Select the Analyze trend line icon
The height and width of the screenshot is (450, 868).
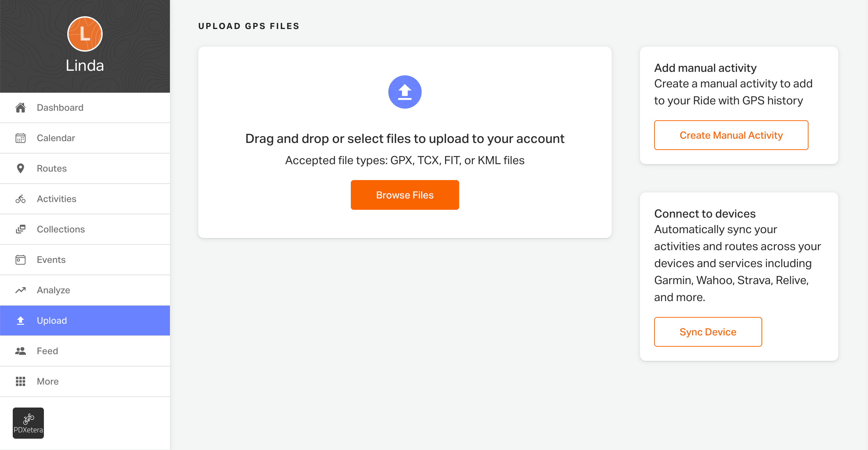click(x=21, y=290)
